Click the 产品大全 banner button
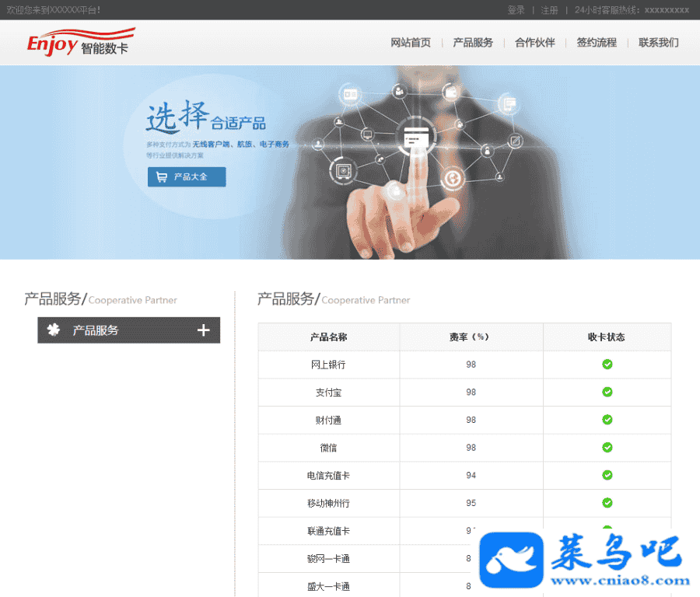The height and width of the screenshot is (597, 700). coord(187,176)
